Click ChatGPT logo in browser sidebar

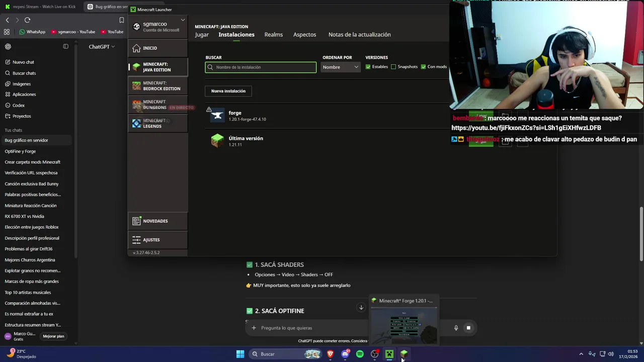coord(8,46)
